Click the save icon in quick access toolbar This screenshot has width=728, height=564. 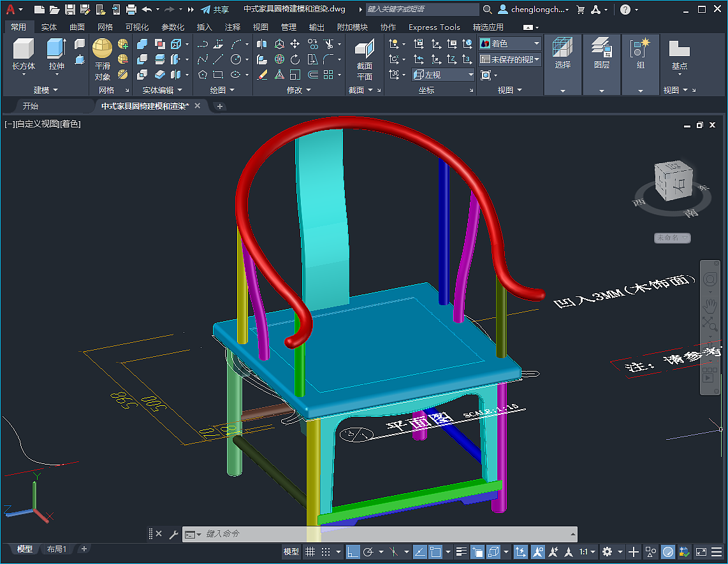[x=70, y=10]
